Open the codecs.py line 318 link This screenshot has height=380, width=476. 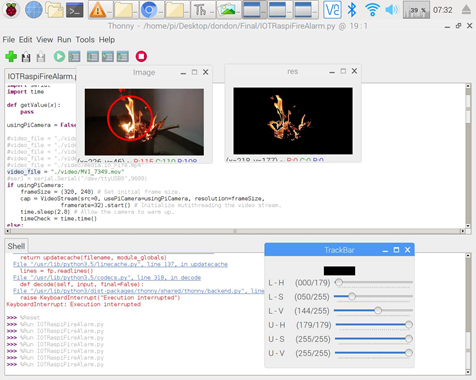[x=107, y=278]
